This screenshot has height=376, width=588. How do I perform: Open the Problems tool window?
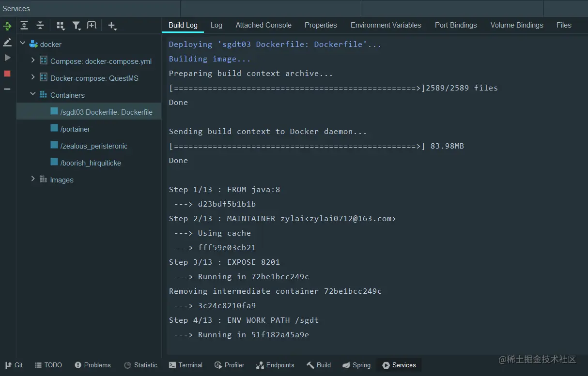93,365
